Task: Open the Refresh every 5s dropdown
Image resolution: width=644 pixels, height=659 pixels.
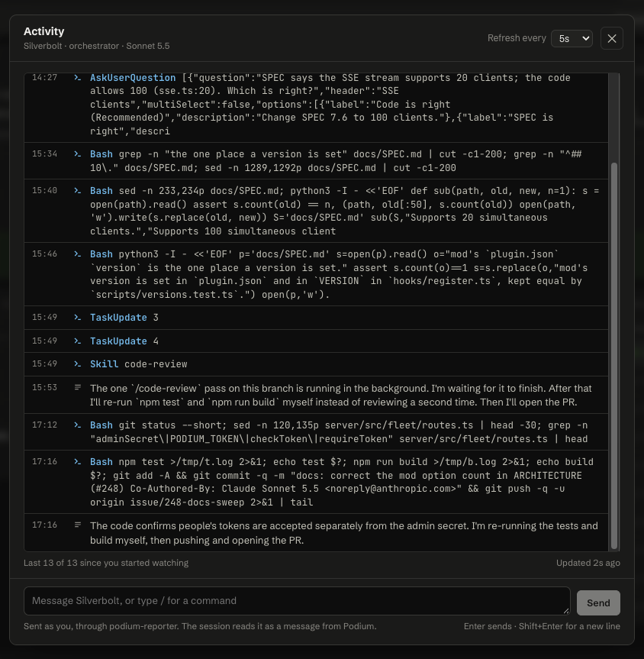Action: (572, 39)
